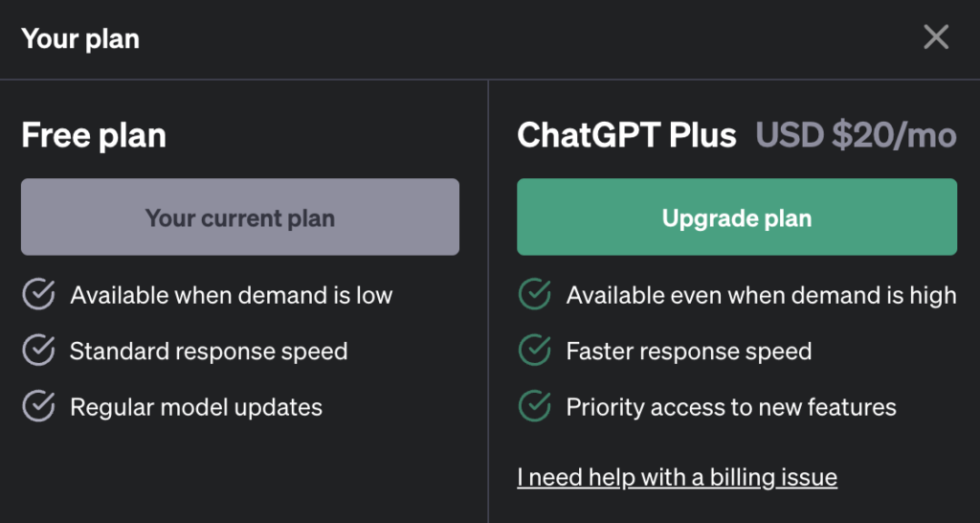
Task: Click the Standard response speed text
Action: pyautogui.click(x=209, y=351)
